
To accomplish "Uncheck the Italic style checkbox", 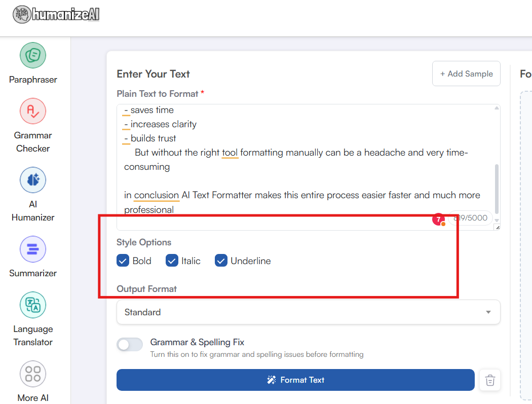I will tap(172, 261).
